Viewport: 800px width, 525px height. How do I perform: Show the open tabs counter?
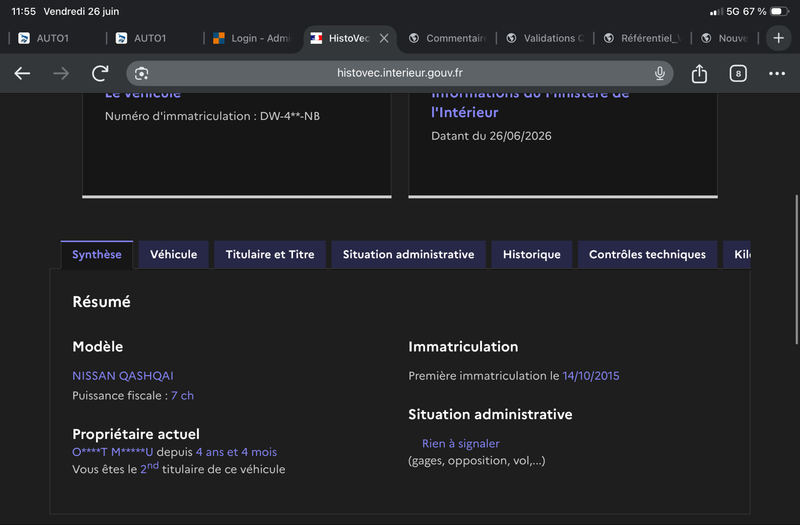(738, 73)
